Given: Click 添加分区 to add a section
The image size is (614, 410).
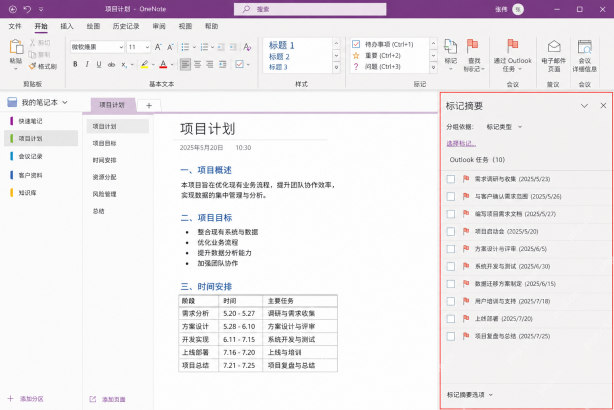Looking at the screenshot, I should click(26, 399).
